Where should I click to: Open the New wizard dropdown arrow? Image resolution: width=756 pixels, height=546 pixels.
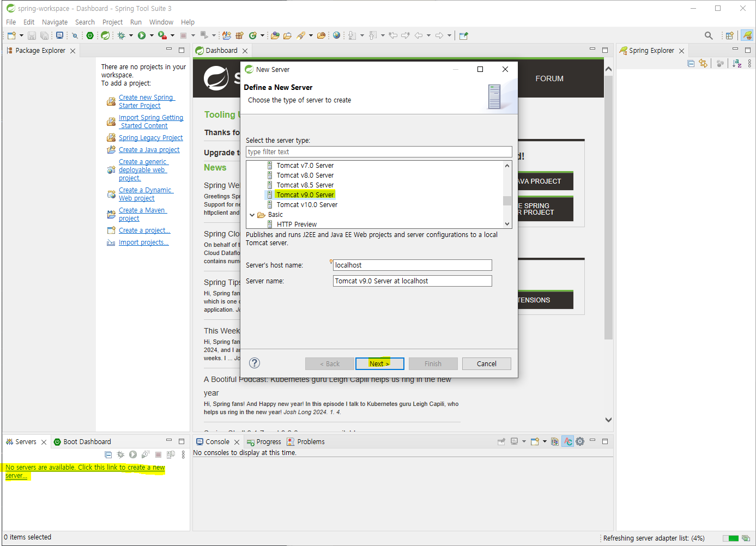point(21,35)
